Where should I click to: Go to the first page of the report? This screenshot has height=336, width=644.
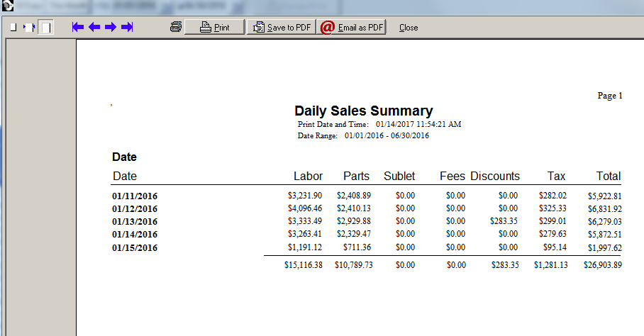click(x=78, y=27)
